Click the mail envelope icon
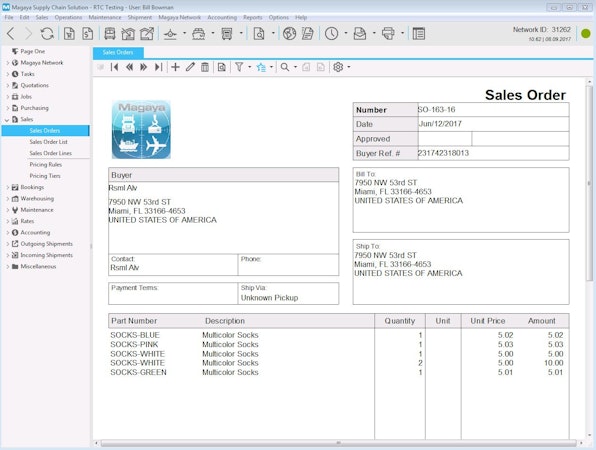 (x=360, y=34)
